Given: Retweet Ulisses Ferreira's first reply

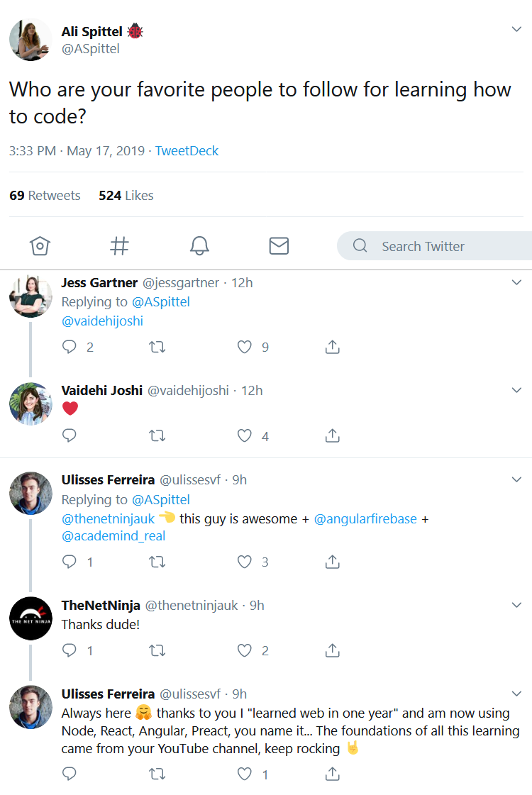Looking at the screenshot, I should pyautogui.click(x=157, y=562).
